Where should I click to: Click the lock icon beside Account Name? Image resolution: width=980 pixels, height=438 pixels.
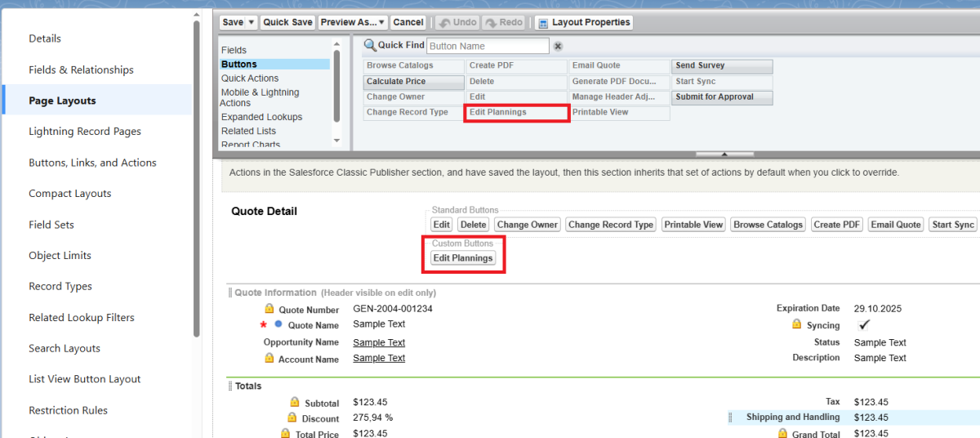click(269, 359)
